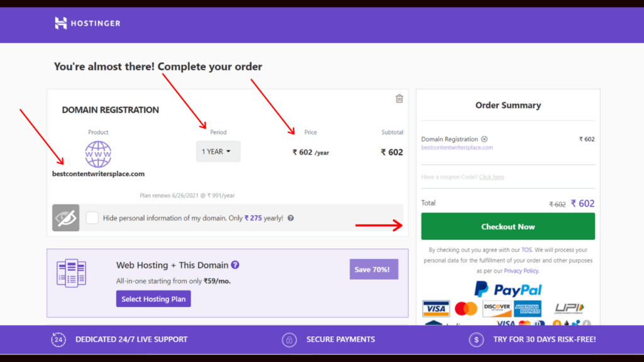Open help tooltip next to privacy yearly price

(x=291, y=218)
